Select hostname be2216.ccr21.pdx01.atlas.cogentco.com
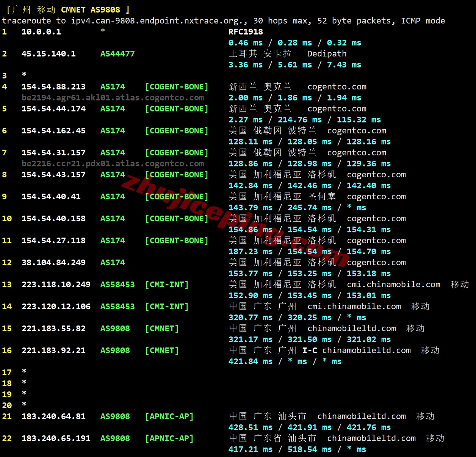This screenshot has width=476, height=457. point(113,164)
